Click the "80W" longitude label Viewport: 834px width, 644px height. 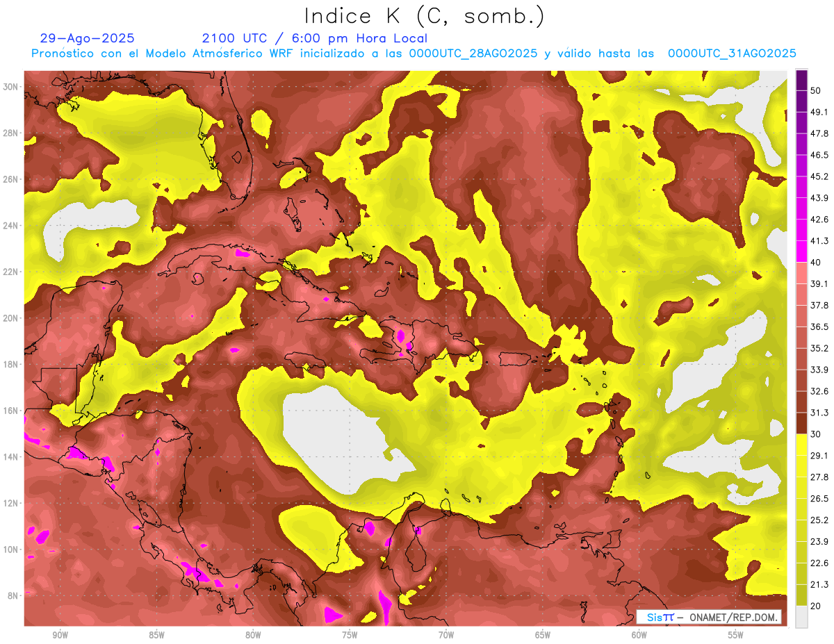click(x=253, y=635)
